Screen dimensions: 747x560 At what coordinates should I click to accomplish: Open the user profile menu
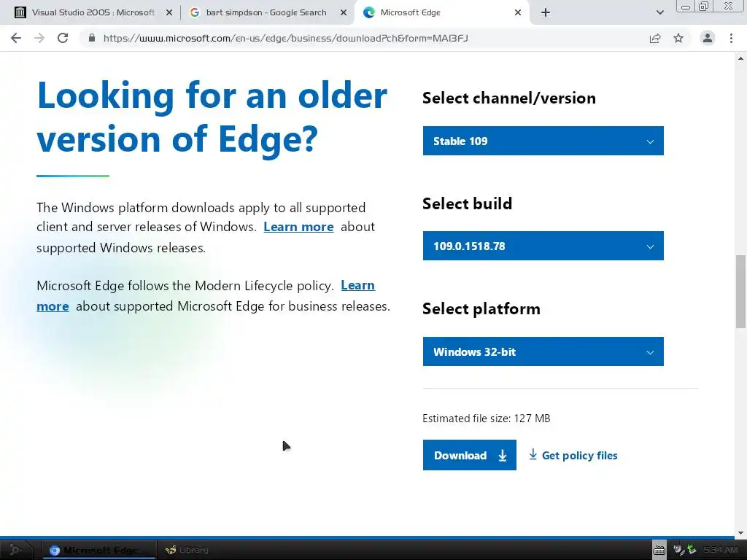[x=708, y=38]
